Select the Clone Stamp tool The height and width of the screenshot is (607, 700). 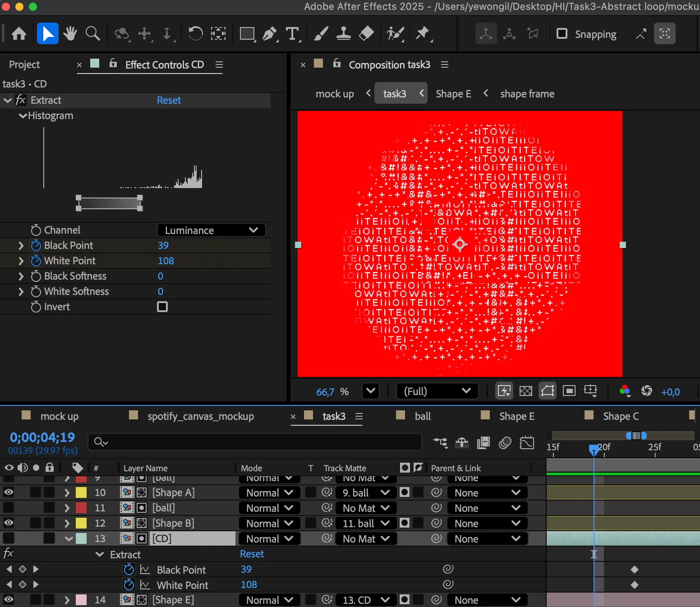tap(343, 34)
